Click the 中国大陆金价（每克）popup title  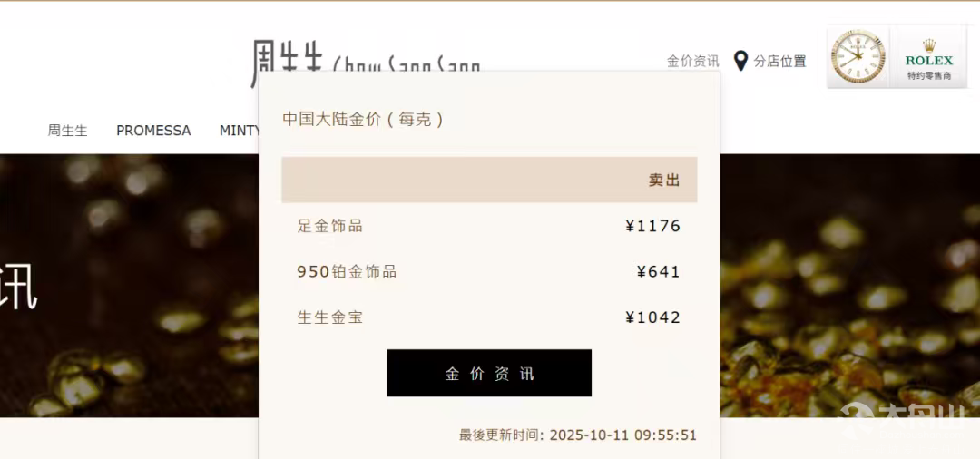363,119
